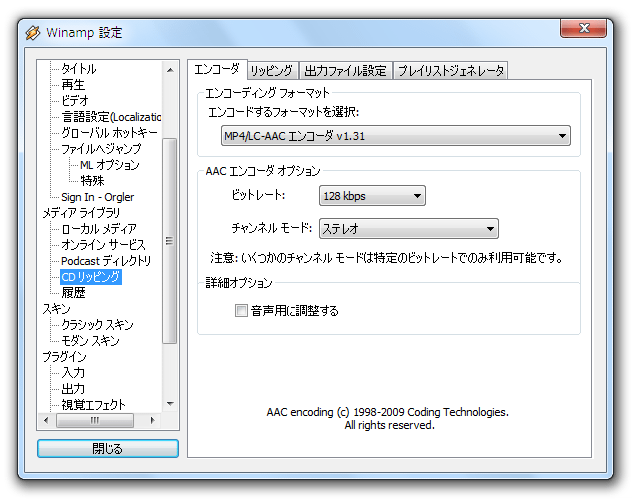
Task: Select ビデオ in the settings tree
Action: pyautogui.click(x=75, y=101)
